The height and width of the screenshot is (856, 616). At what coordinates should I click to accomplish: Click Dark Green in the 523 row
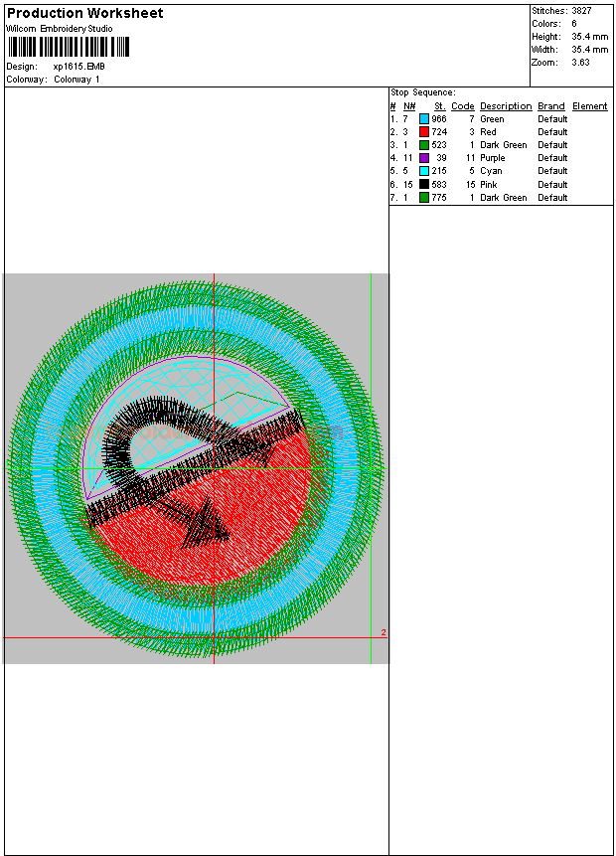click(x=504, y=145)
